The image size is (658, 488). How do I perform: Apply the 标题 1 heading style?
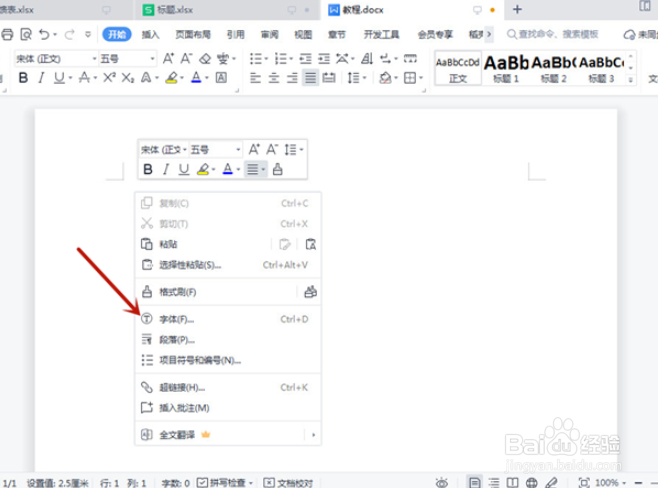pos(506,68)
